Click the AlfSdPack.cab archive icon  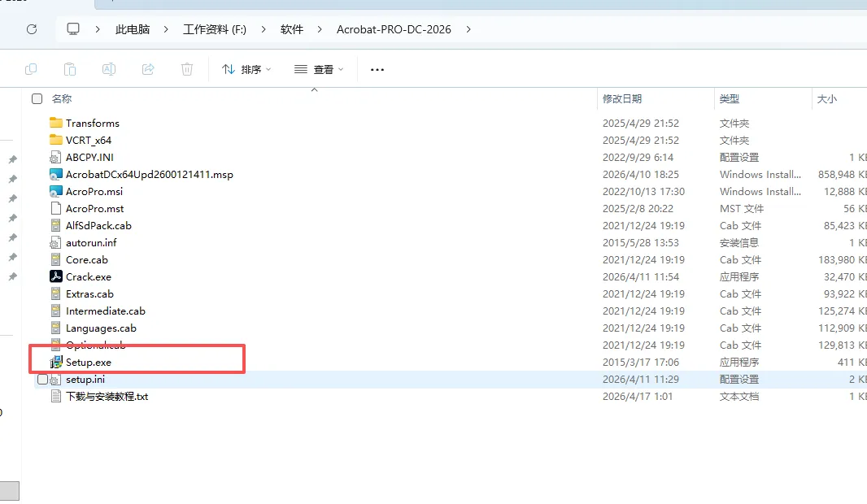click(x=55, y=225)
